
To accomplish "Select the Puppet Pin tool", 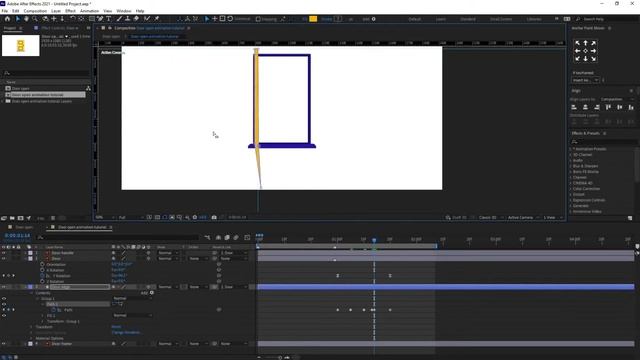I will coord(156,19).
